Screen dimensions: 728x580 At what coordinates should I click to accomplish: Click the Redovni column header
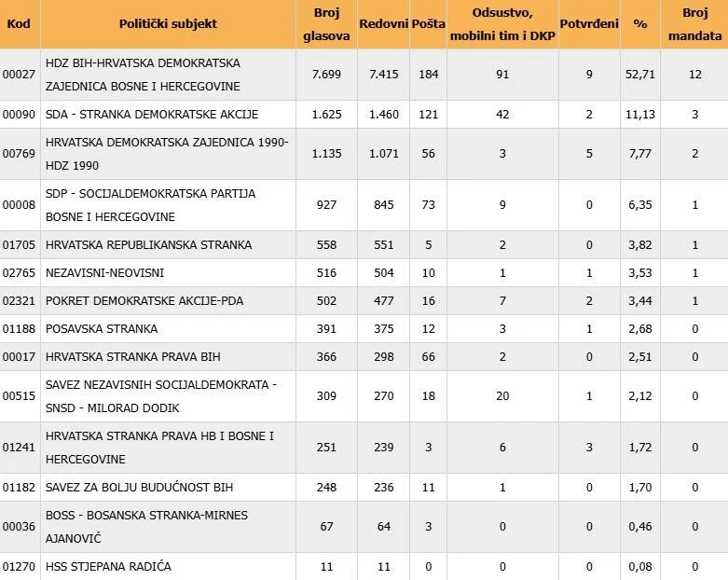383,23
